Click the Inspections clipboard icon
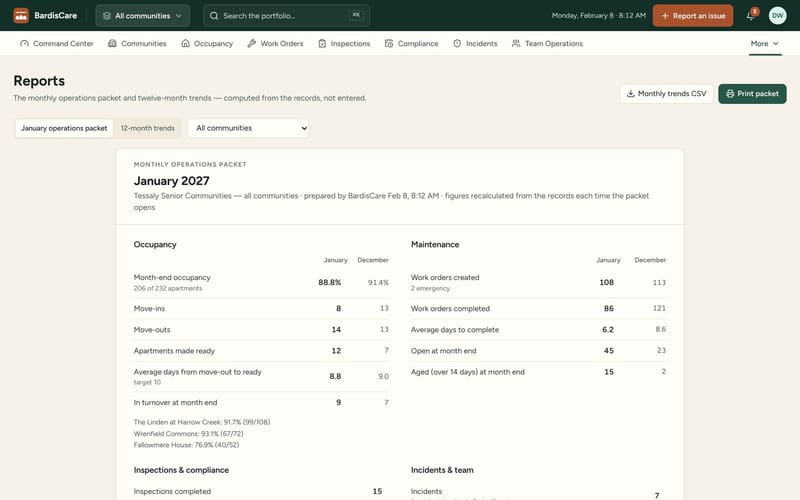The width and height of the screenshot is (800, 500). (322, 43)
